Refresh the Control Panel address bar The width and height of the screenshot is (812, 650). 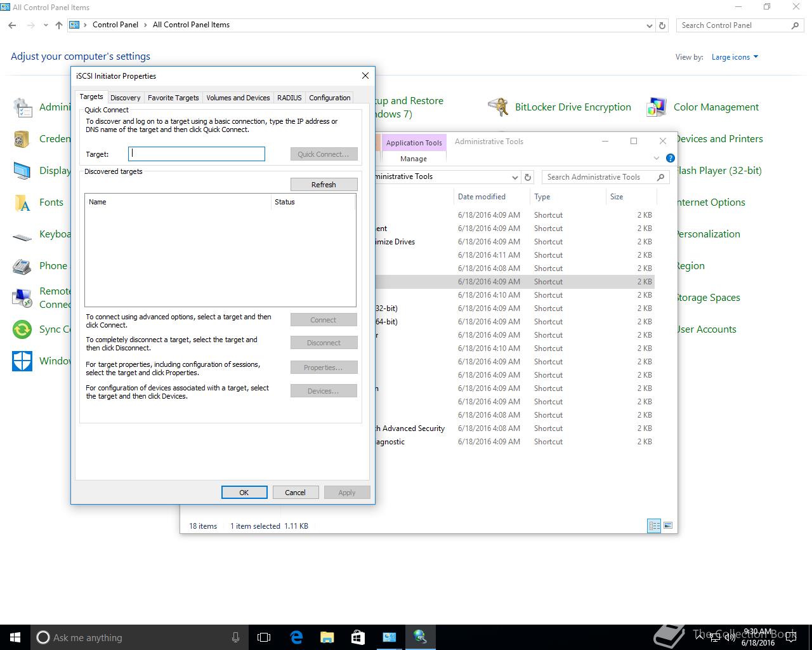(x=662, y=25)
